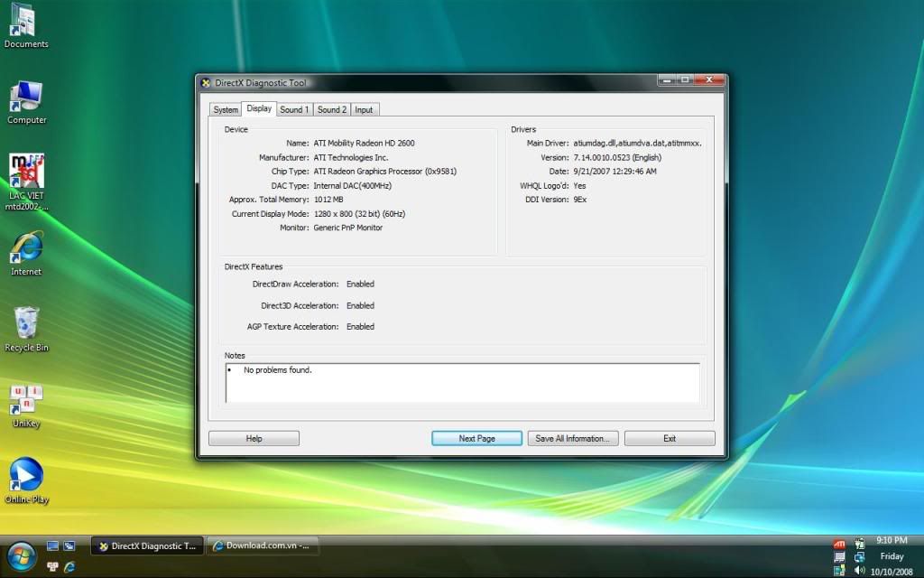The image size is (924, 578).
Task: Go to the Input tab
Action: (x=365, y=109)
